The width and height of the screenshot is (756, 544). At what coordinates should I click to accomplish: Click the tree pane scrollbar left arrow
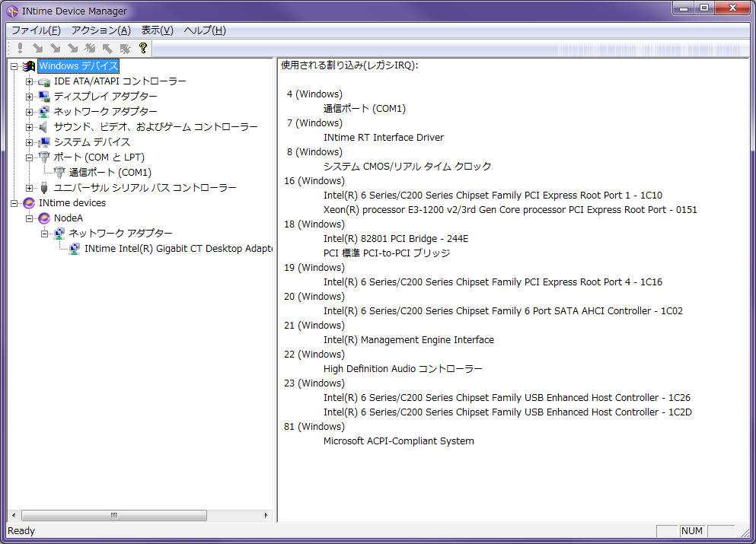tap(14, 515)
